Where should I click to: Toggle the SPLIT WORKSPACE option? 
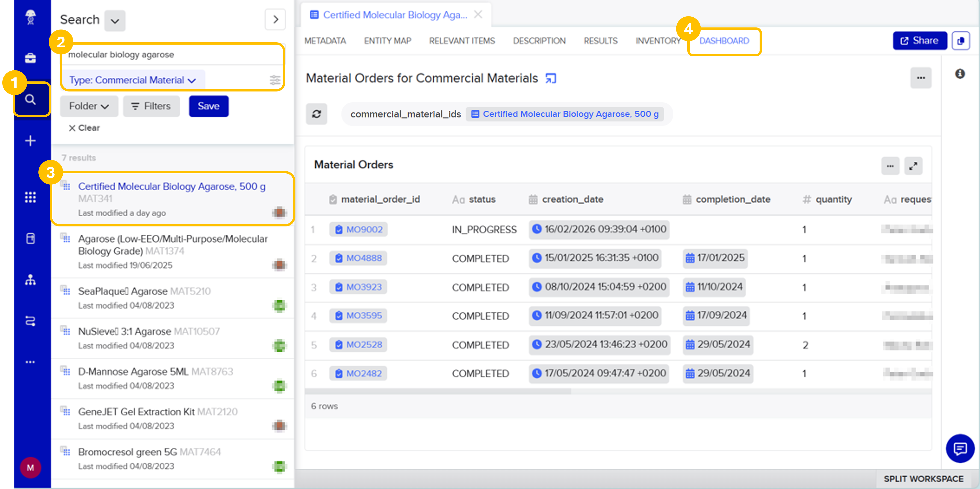(x=923, y=479)
